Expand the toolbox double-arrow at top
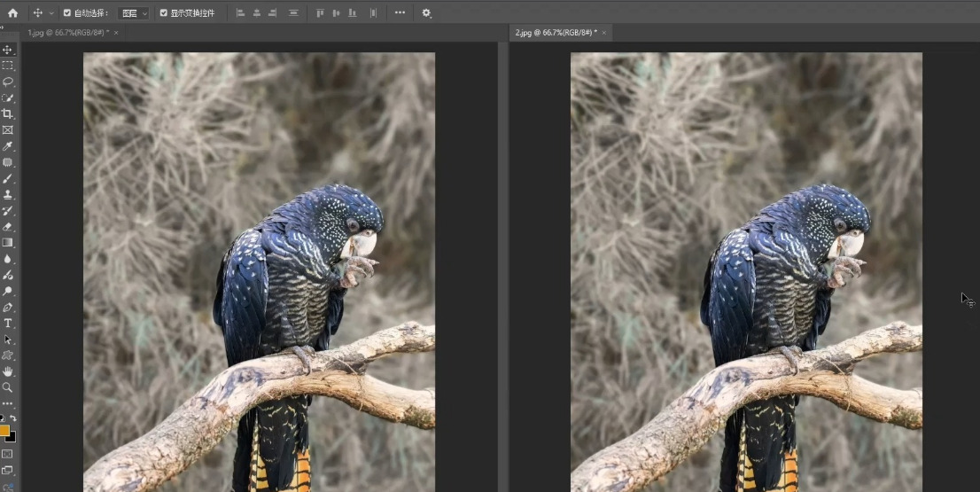 click(x=2, y=27)
